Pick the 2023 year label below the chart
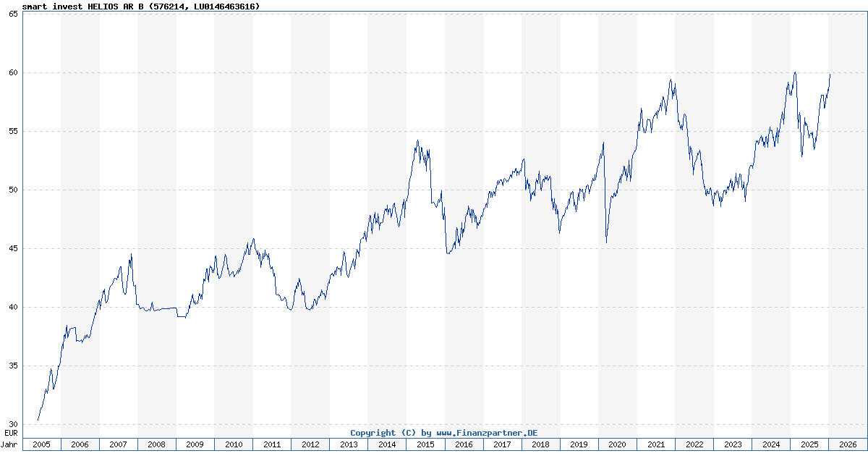The width and height of the screenshot is (868, 456). pos(732,444)
